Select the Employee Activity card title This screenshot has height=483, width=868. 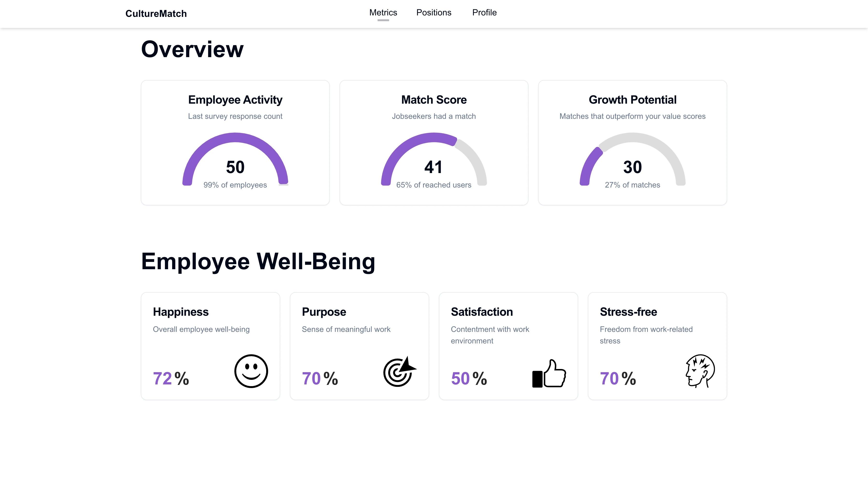coord(235,100)
